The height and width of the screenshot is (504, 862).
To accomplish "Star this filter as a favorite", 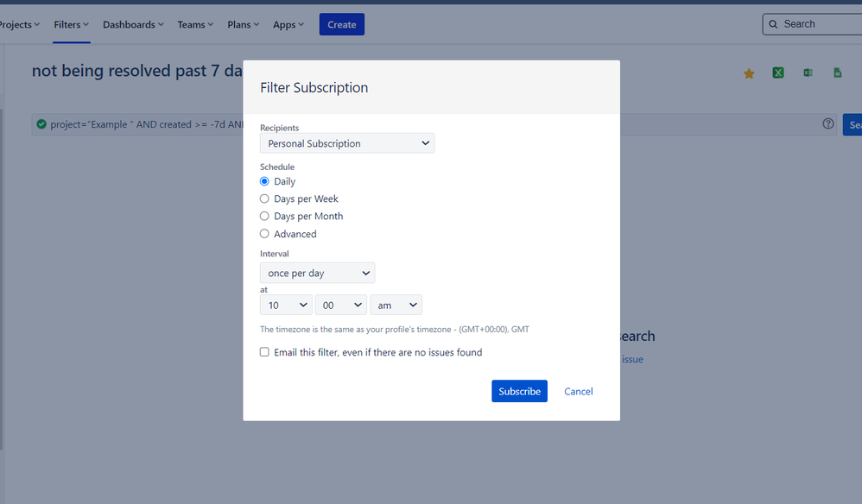I will click(x=749, y=73).
